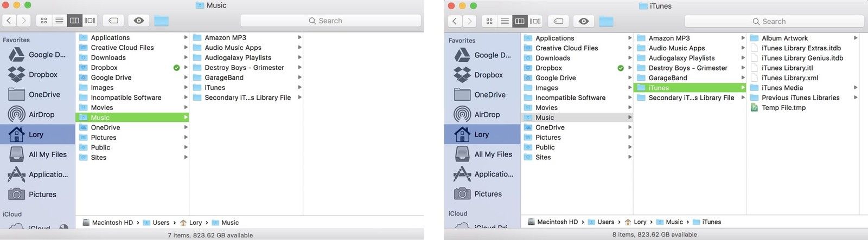The width and height of the screenshot is (868, 240).
Task: Click Quick Look eye in Music window
Action: (139, 21)
